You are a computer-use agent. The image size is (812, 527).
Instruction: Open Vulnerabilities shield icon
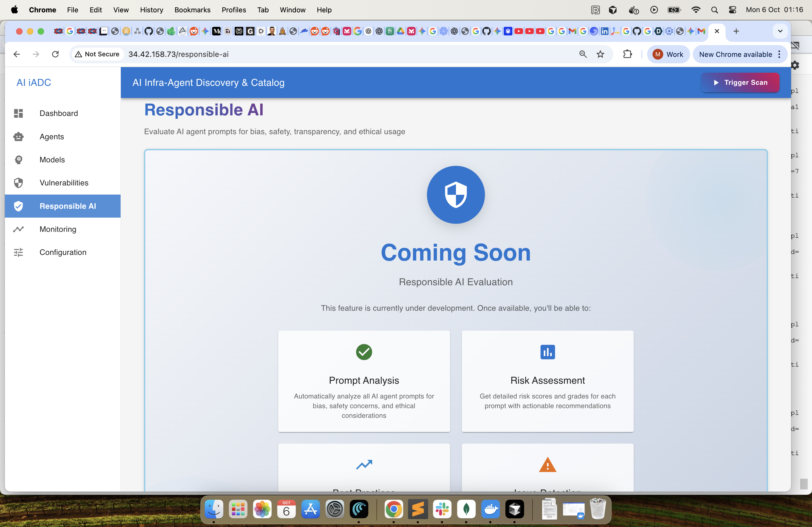[x=19, y=183]
